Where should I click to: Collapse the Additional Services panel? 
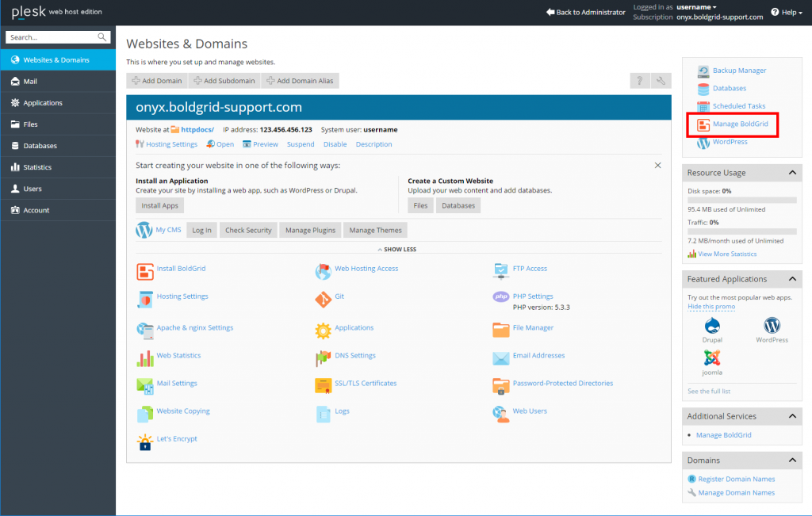tap(792, 416)
